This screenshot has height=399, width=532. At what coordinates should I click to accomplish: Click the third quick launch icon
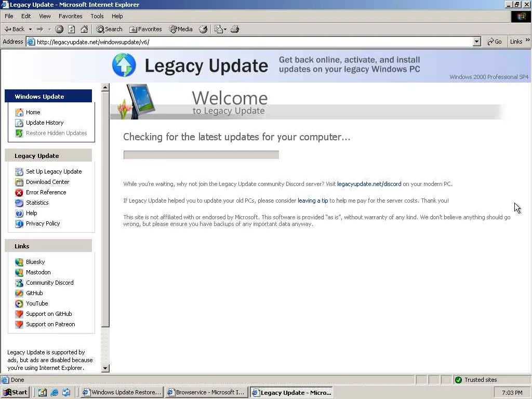tap(66, 393)
